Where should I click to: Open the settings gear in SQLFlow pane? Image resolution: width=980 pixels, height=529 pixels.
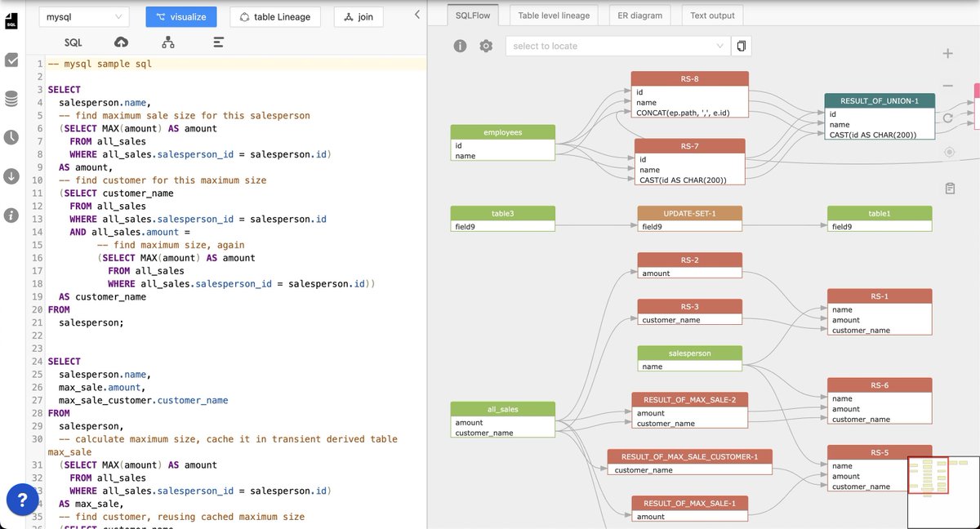pos(486,46)
